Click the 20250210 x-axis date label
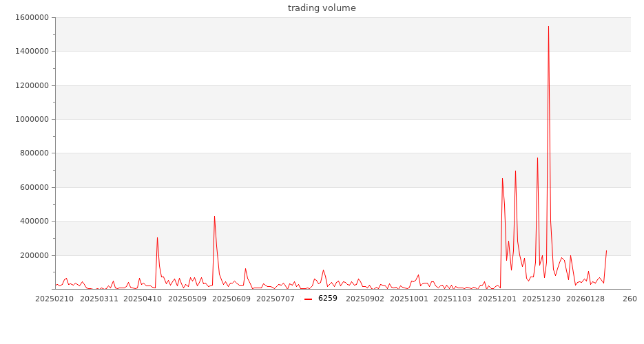The width and height of the screenshot is (644, 344). (54, 299)
